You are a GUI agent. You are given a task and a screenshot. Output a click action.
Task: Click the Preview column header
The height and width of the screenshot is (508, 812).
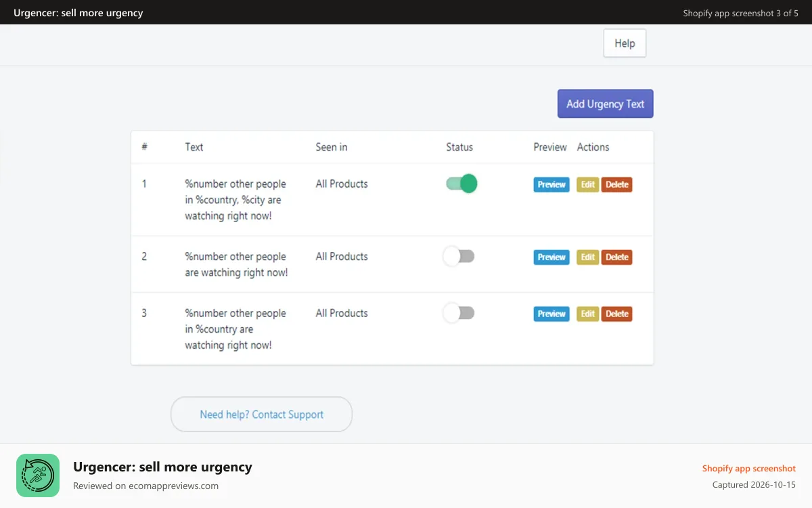tap(550, 147)
